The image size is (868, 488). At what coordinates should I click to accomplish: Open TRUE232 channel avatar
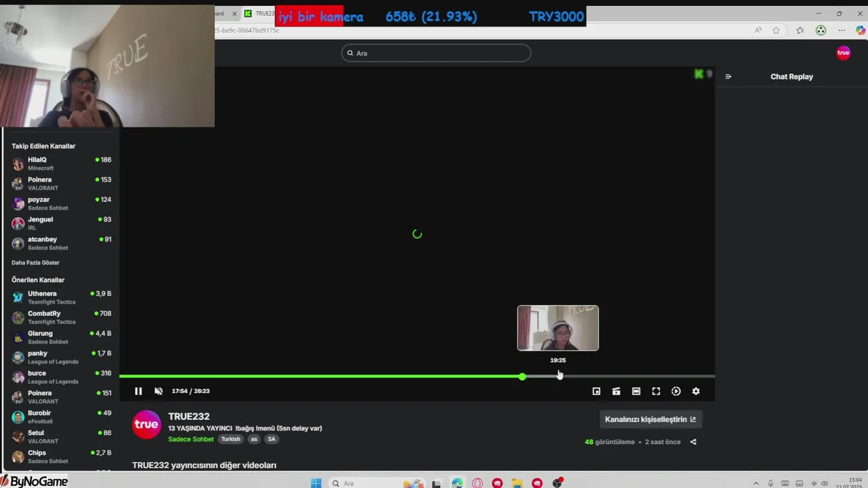coord(146,425)
